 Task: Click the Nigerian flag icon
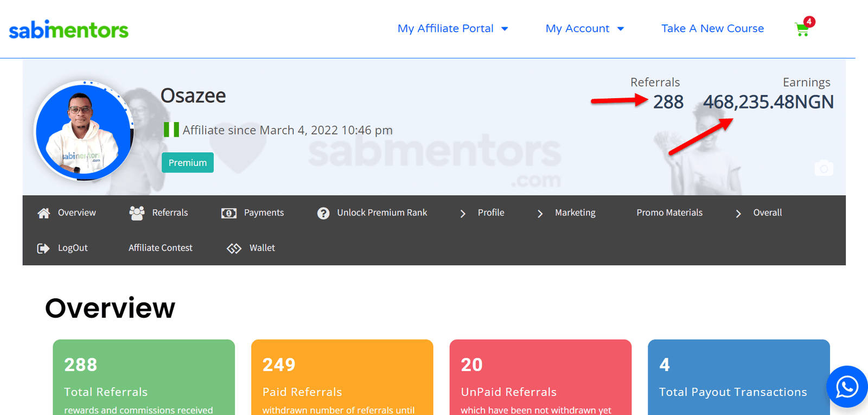point(171,130)
